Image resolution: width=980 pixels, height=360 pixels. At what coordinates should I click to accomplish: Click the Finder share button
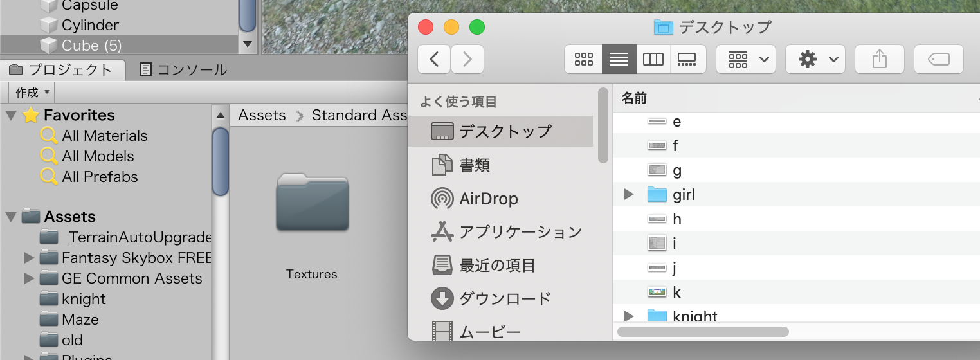coord(879,59)
